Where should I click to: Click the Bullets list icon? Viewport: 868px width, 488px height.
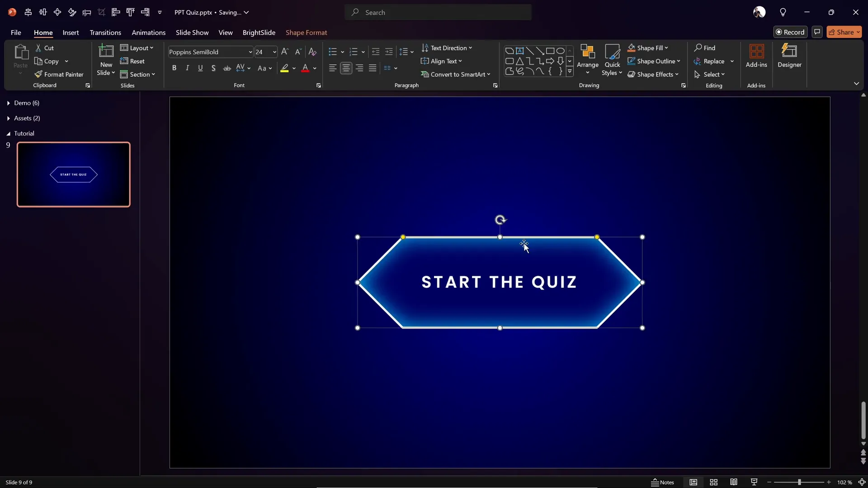point(333,52)
